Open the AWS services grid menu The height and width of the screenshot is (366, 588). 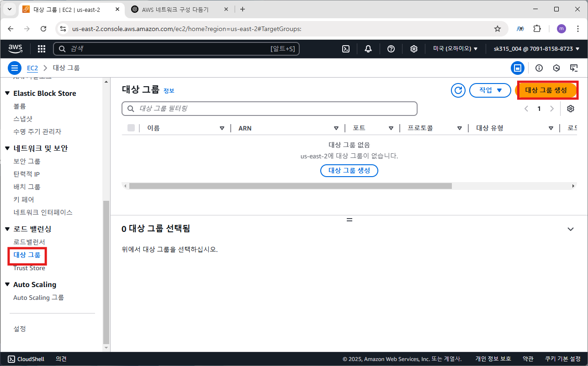(x=42, y=49)
